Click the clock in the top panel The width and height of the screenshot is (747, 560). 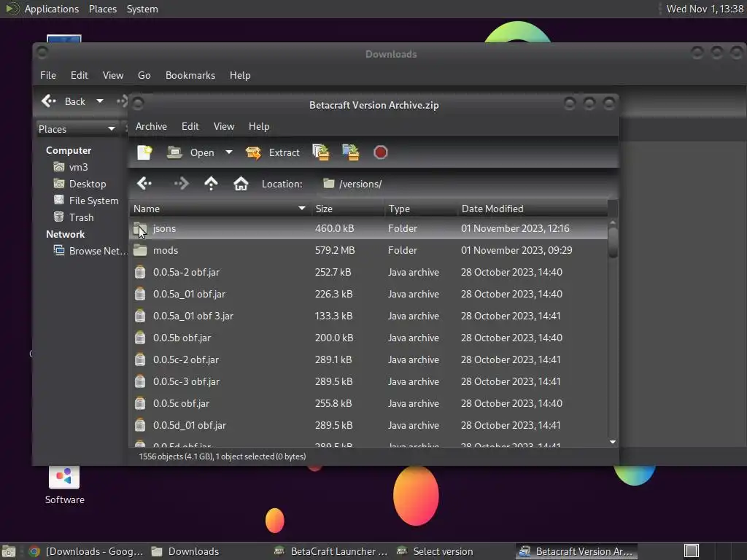point(705,9)
